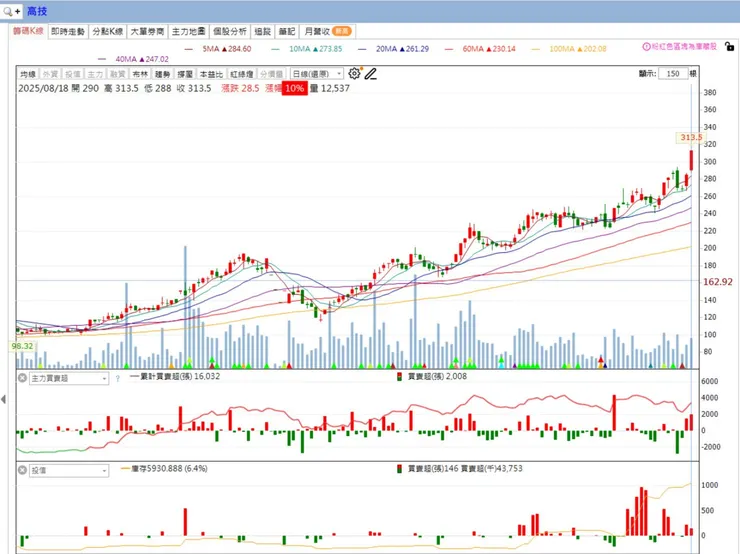Click the 10MA legend line swatch
Image resolution: width=740 pixels, height=554 pixels.
pos(276,49)
